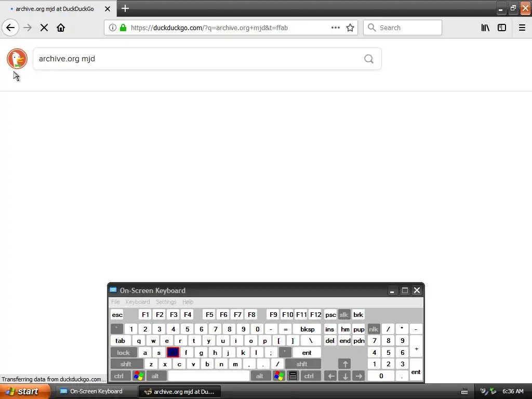Click the pup page up key
The height and width of the screenshot is (399, 532).
click(x=358, y=329)
